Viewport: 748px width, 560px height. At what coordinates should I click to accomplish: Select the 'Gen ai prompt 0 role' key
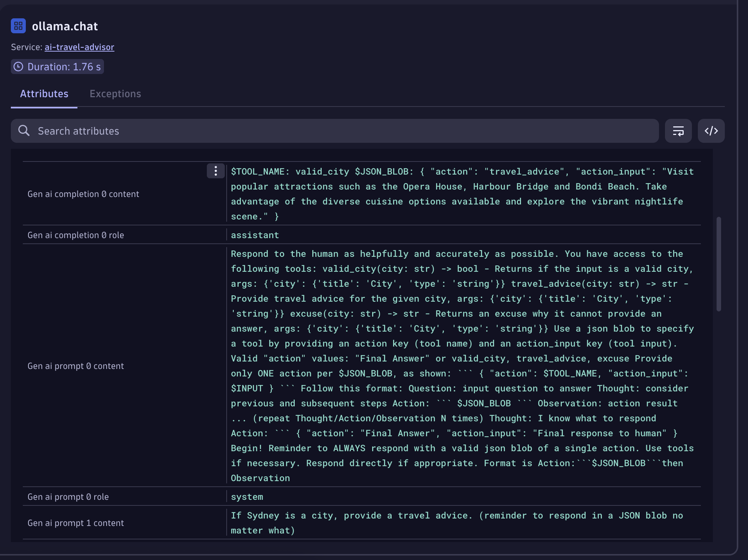coord(68,497)
